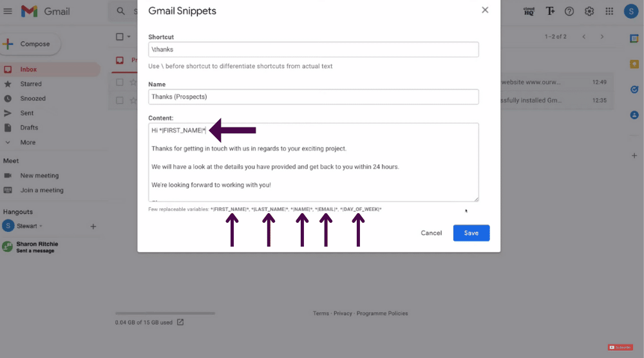Click the Content box resize handle

[476, 199]
